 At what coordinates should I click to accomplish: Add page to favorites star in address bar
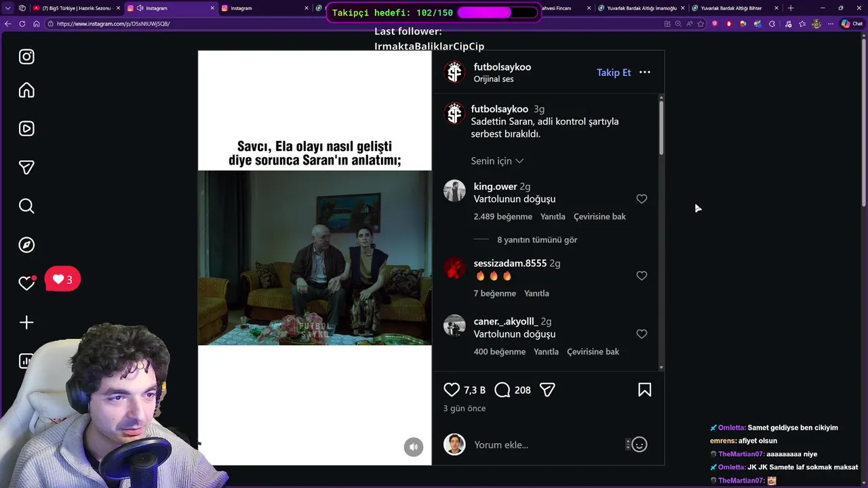click(701, 24)
